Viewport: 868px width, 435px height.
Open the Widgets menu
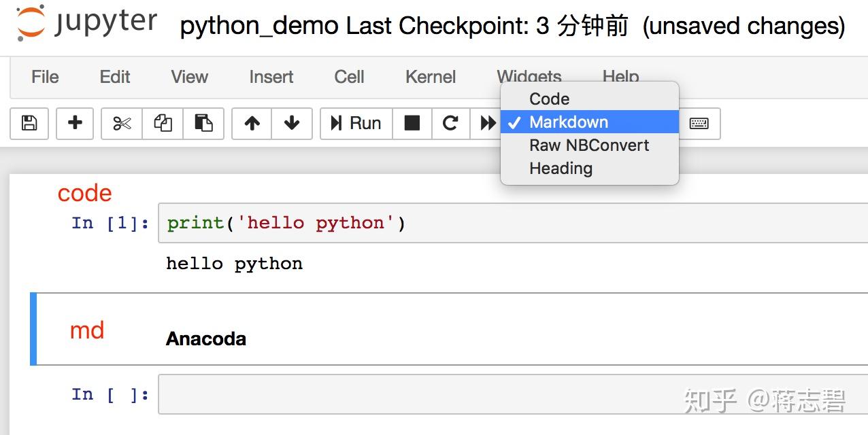tap(529, 77)
